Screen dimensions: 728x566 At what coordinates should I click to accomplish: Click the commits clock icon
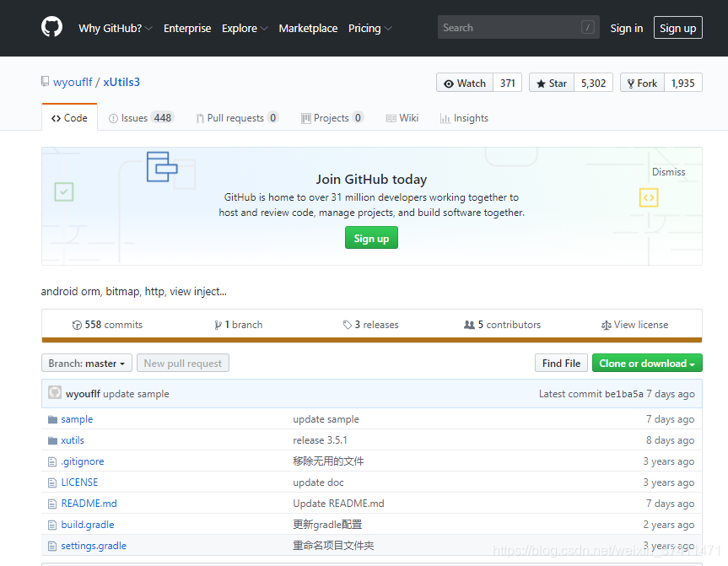(77, 325)
